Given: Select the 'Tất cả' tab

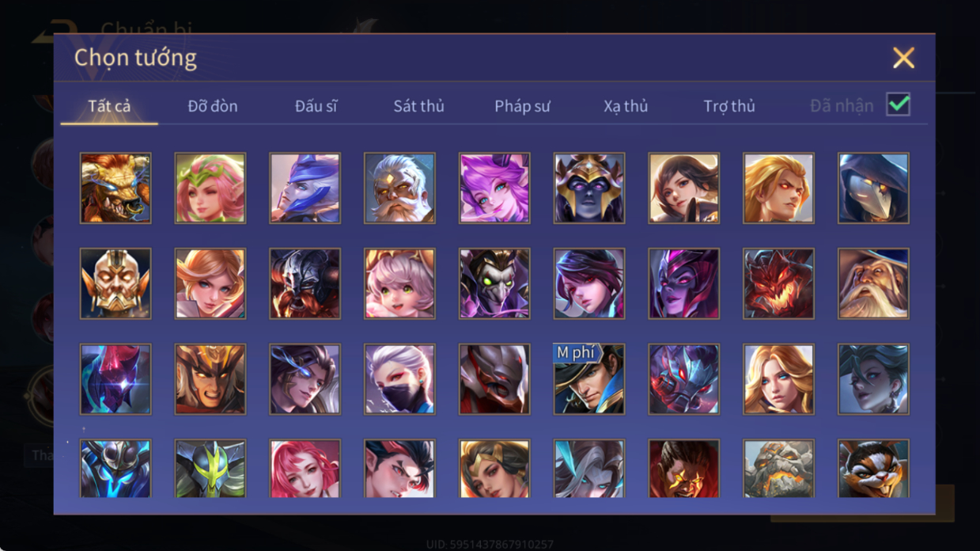Looking at the screenshot, I should pyautogui.click(x=109, y=106).
